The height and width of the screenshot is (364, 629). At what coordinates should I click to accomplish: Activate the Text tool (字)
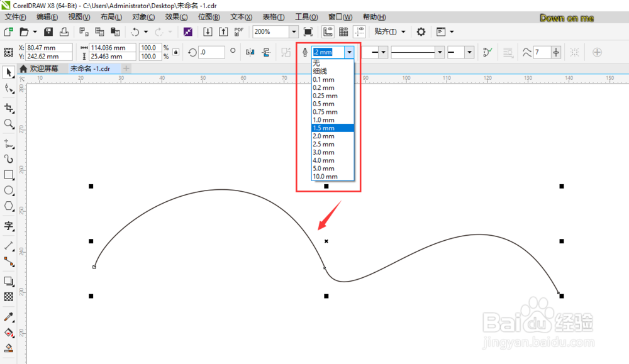[8, 226]
